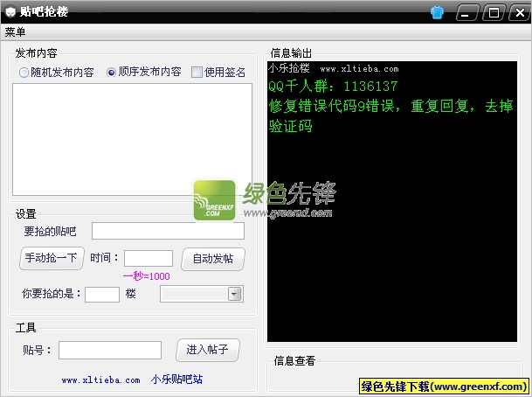Click 小乐抢楼 header in output panel

coord(289,68)
